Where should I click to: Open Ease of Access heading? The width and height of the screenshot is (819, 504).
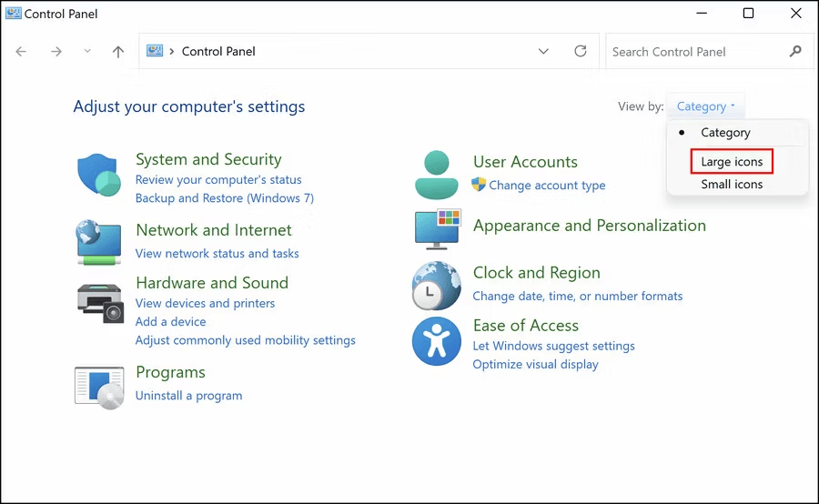pos(526,326)
